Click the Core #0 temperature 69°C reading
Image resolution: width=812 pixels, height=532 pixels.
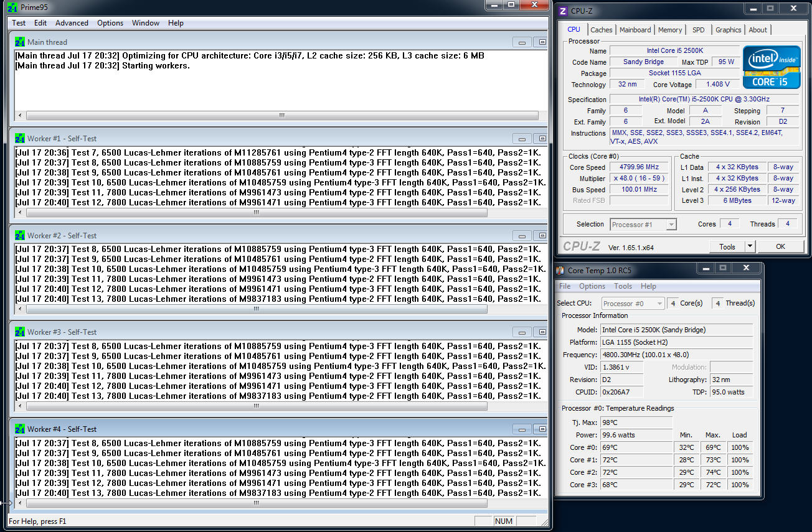(x=636, y=447)
